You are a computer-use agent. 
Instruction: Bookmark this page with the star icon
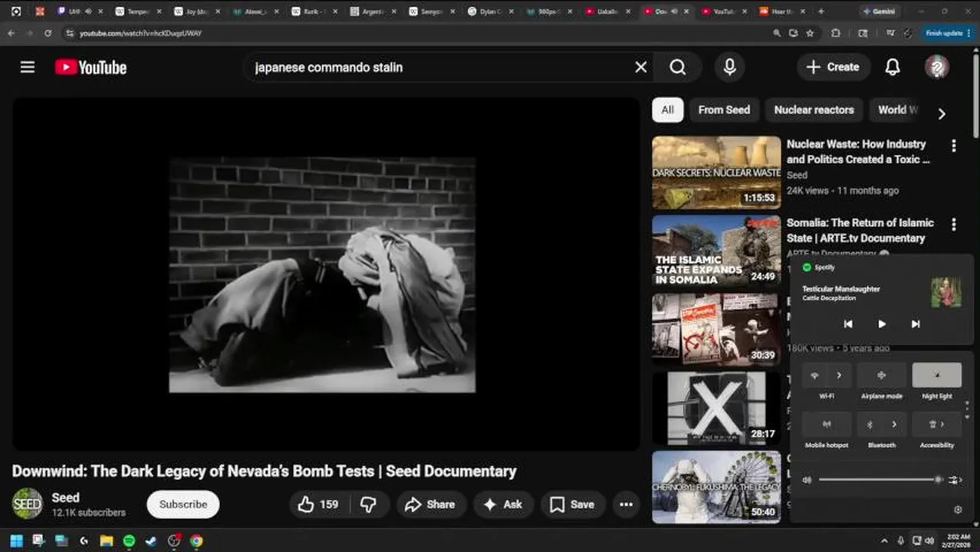(810, 33)
